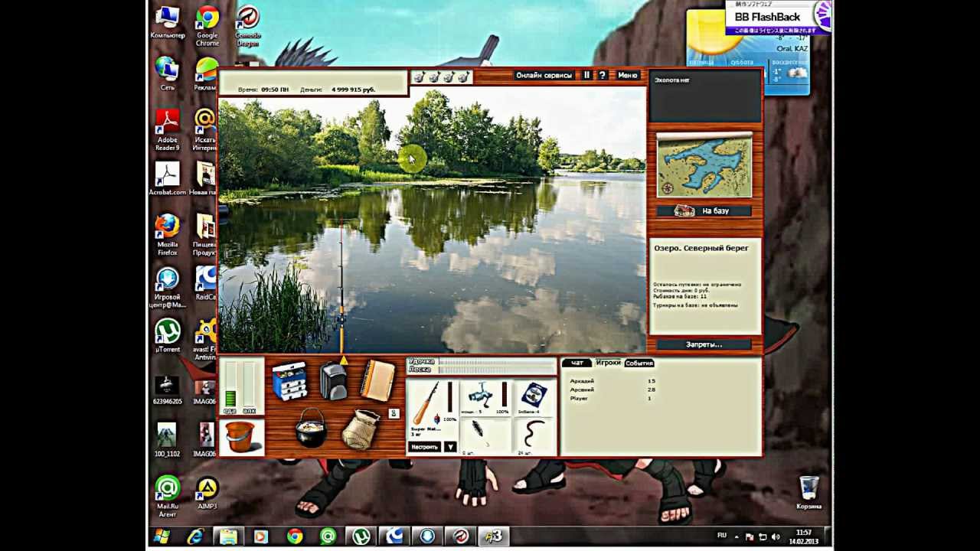Viewport: 980px width, 551px height.
Task: Click RU language indicator in tray
Action: (721, 536)
